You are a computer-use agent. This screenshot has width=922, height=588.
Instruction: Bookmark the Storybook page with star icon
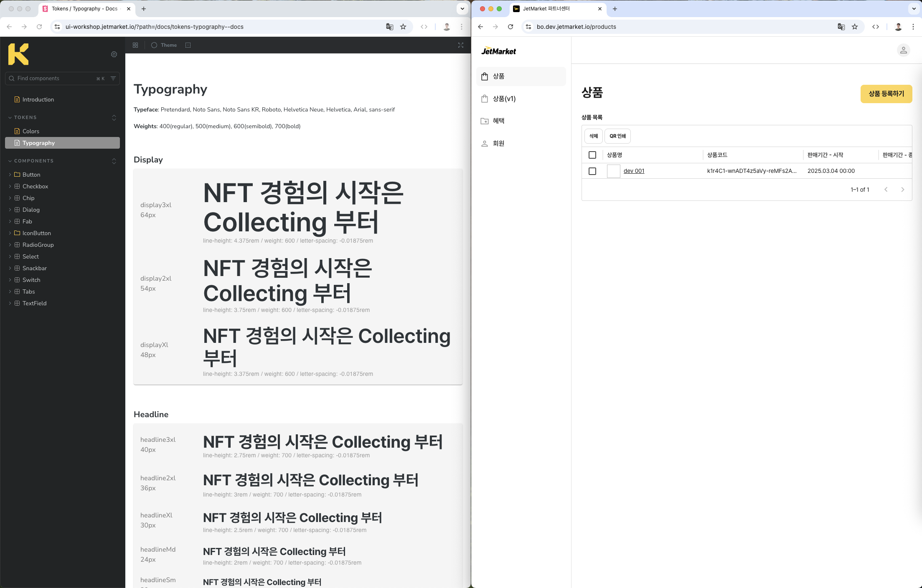(x=403, y=27)
